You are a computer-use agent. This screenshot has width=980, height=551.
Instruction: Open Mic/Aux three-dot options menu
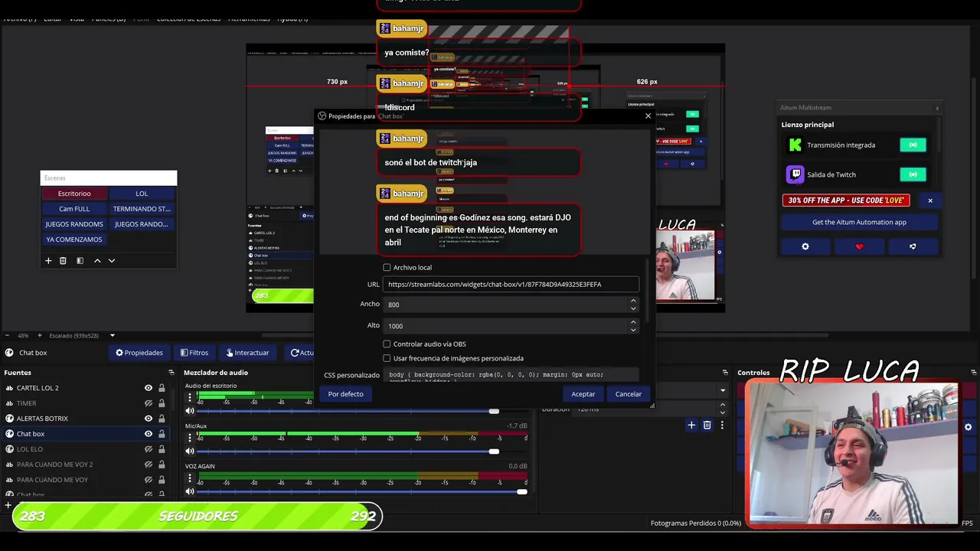pos(190,438)
